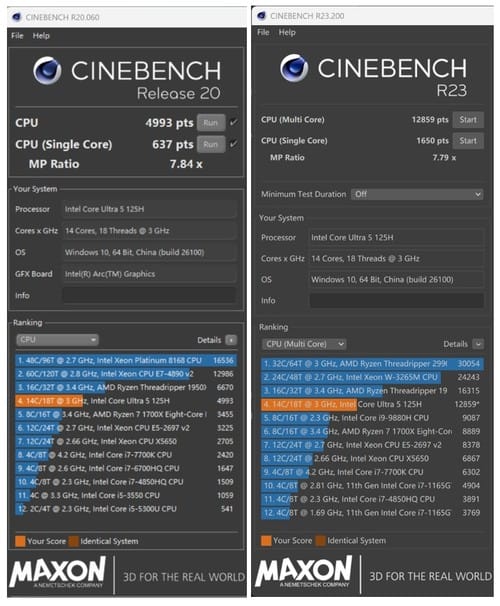Viewport: 500px width, 606px height.
Task: Click the R23 ranking Details arrow icon
Action: [x=478, y=344]
